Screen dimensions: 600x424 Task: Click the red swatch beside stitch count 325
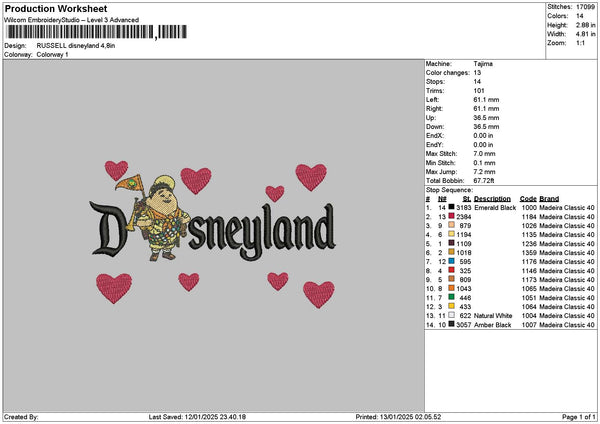(x=452, y=270)
